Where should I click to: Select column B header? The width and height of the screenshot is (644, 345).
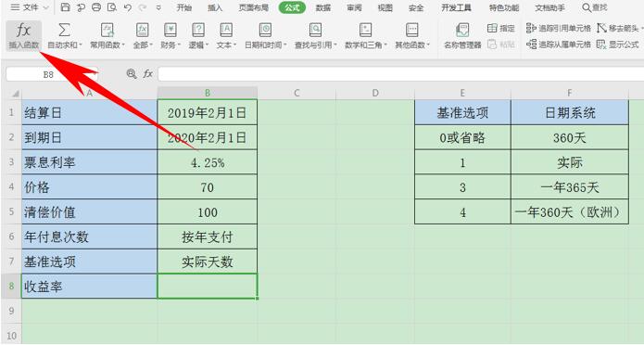tap(208, 94)
